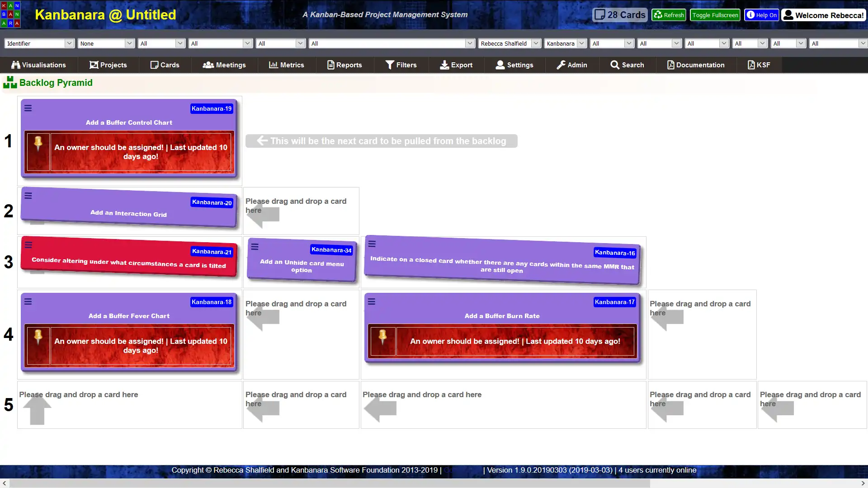Select the Kanbanara project filter dropdown

click(x=565, y=43)
